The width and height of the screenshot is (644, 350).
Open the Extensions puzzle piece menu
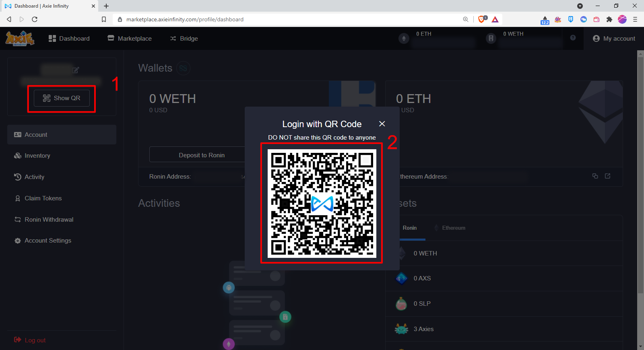click(609, 19)
